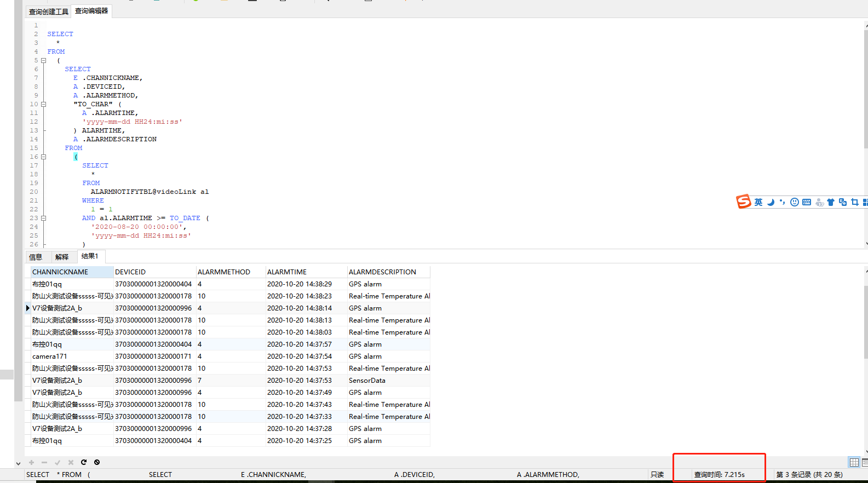
Task: Click the ALARMTIME column header
Action: 307,272
